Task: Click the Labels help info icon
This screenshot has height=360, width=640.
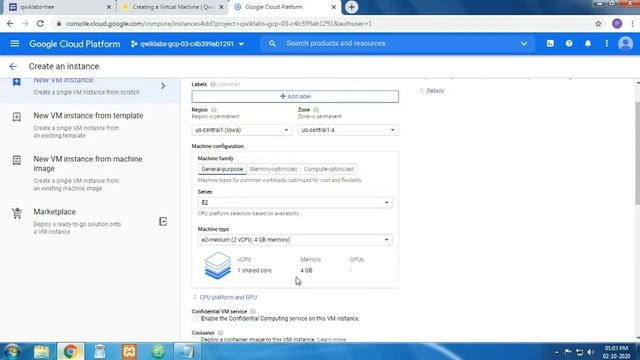Action: click(213, 84)
